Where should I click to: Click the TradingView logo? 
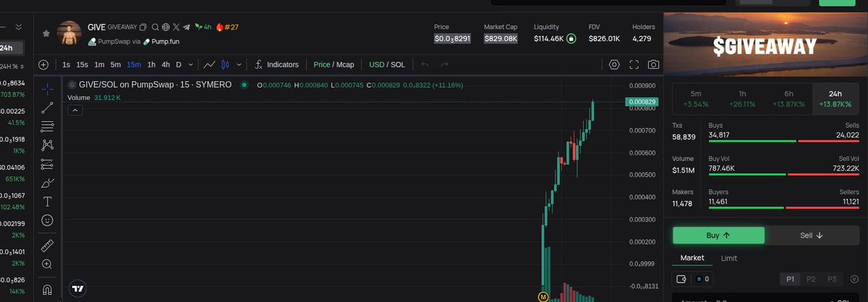(78, 289)
